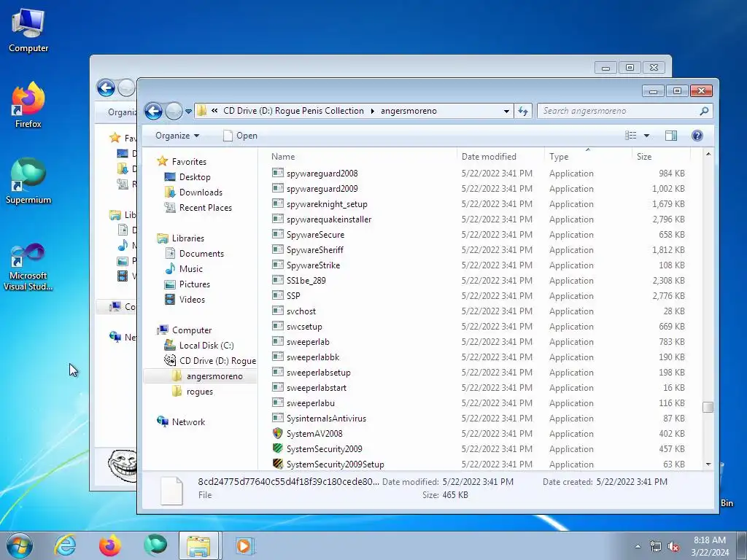Click the Windows Explorer taskbar button

coord(199,545)
